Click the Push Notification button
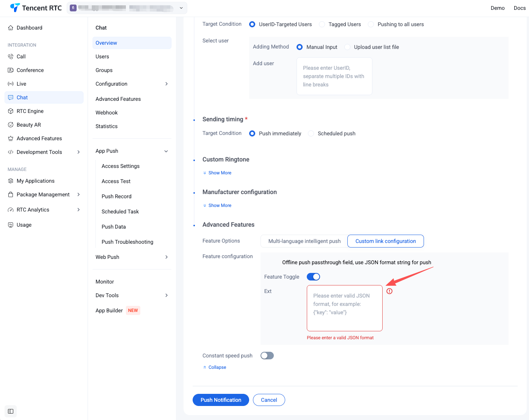Viewport: 529px width, 420px height. click(x=221, y=400)
